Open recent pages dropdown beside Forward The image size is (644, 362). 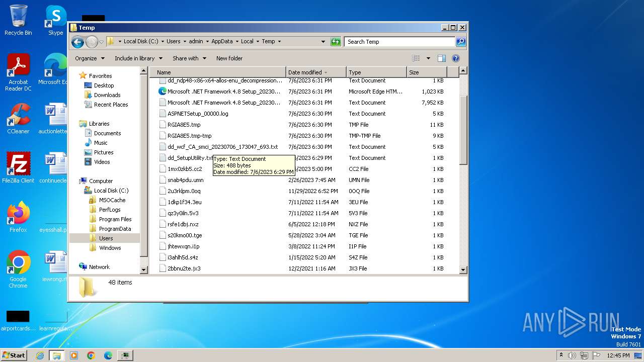click(x=101, y=42)
